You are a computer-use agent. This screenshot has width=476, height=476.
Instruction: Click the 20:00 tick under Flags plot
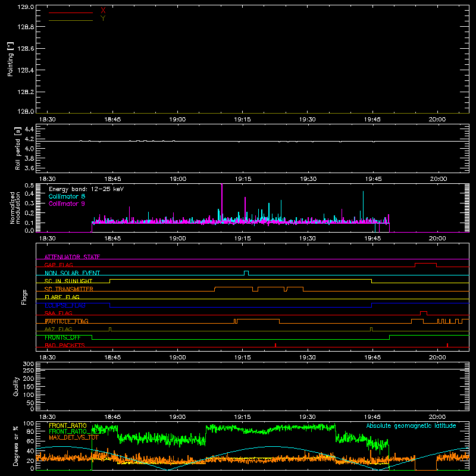437,358
